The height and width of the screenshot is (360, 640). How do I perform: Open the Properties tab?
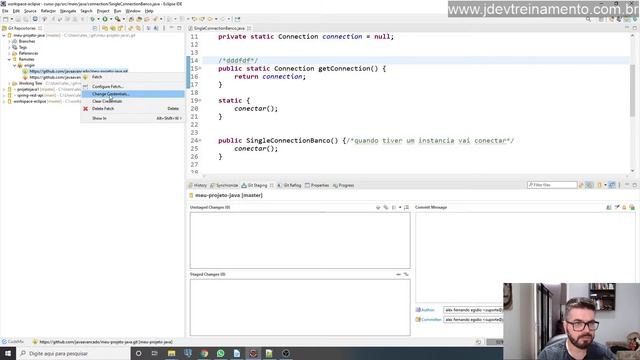[317, 185]
